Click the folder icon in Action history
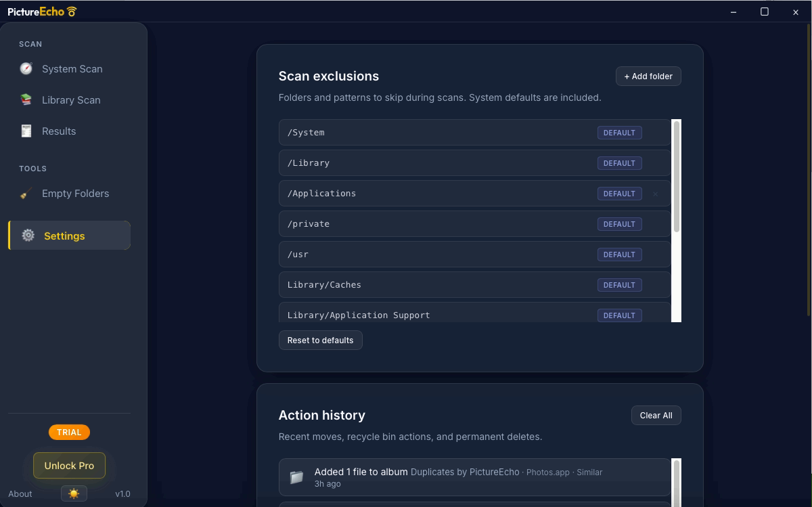812x507 pixels. pyautogui.click(x=296, y=477)
